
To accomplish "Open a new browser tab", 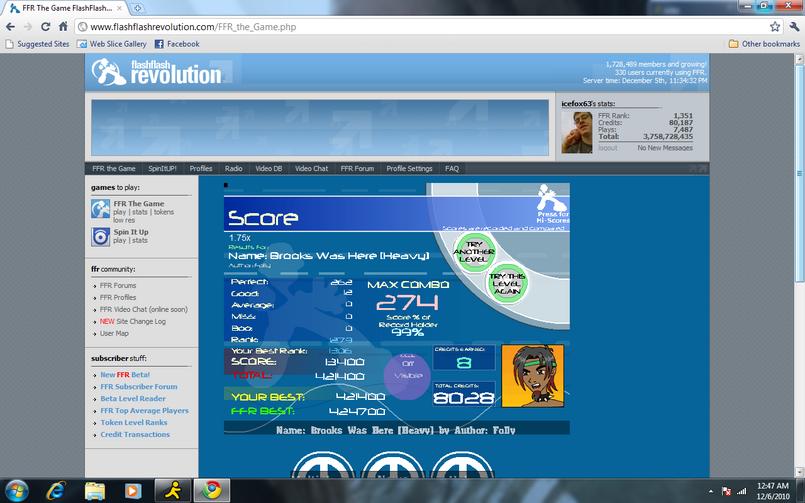I will pyautogui.click(x=137, y=8).
